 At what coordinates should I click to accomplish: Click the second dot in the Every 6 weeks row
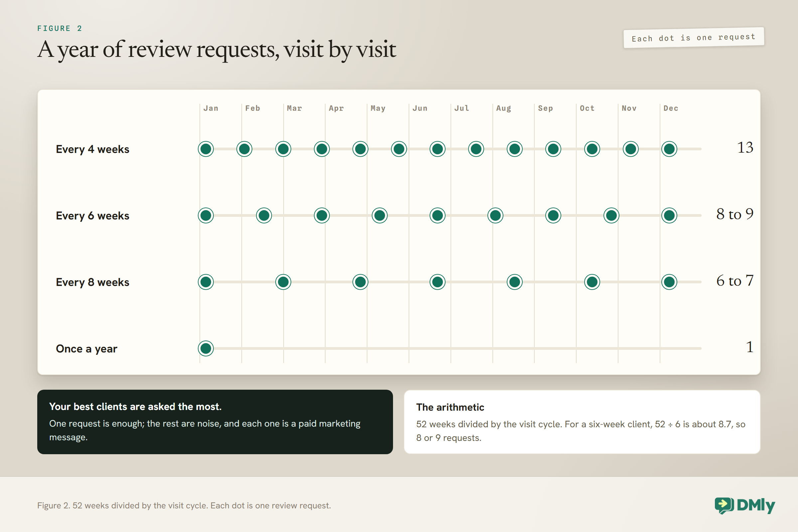(264, 215)
